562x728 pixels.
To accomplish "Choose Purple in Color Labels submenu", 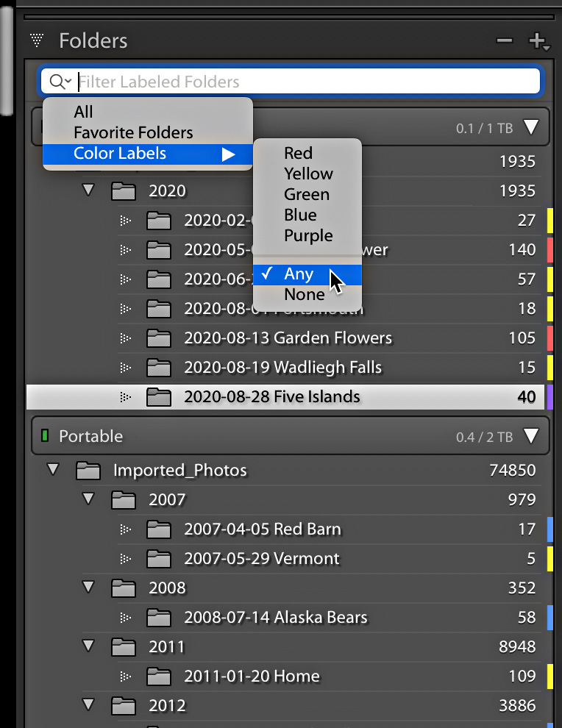I will pos(308,235).
